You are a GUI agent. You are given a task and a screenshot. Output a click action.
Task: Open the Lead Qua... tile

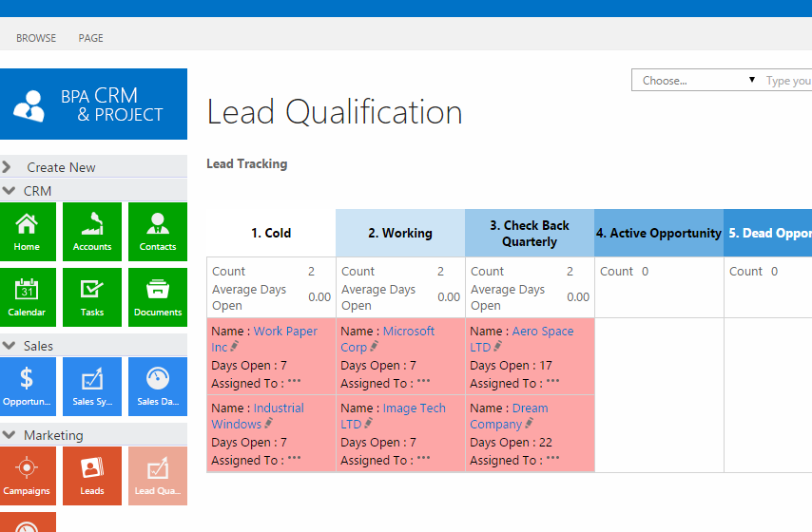click(158, 476)
